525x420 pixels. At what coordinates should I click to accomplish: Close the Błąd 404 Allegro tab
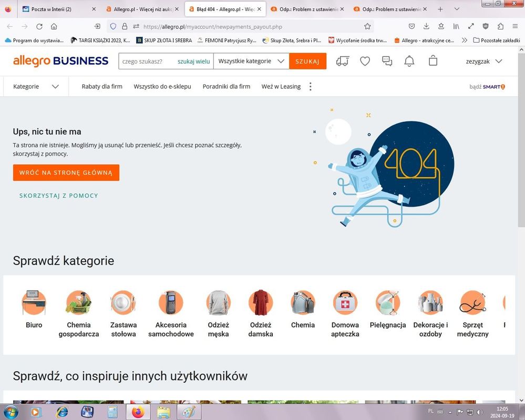click(259, 9)
